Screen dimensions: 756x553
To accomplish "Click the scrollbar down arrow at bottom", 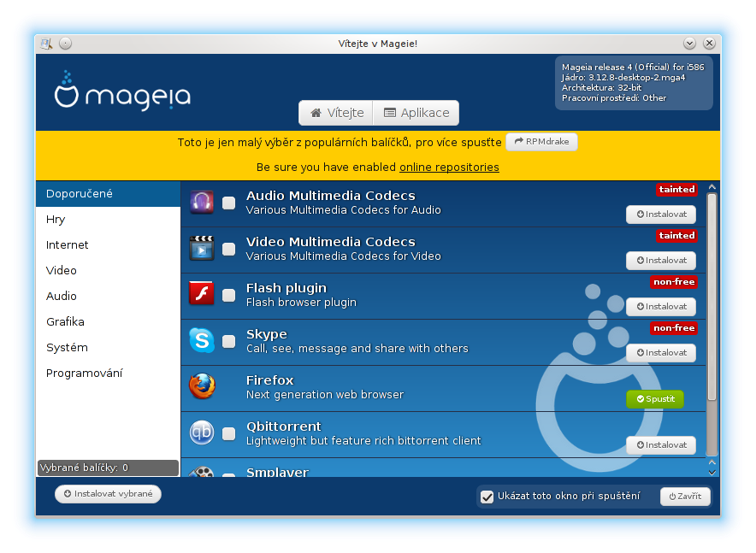I will click(712, 472).
